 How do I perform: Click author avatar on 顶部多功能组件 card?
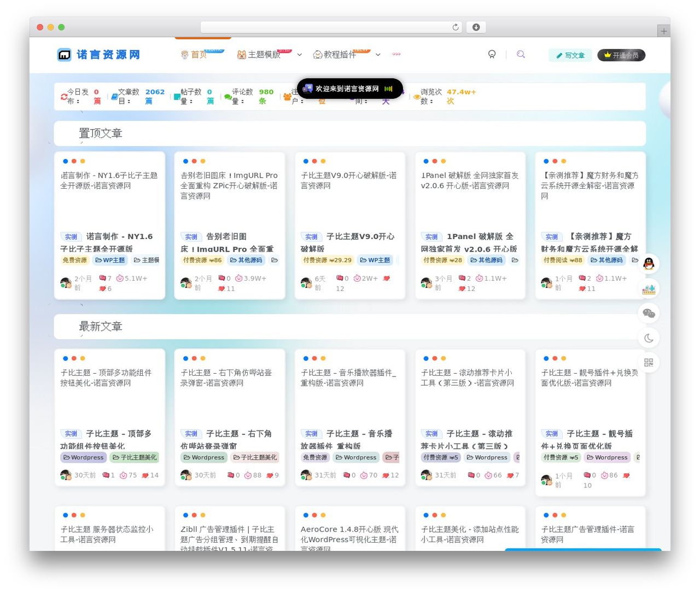[x=66, y=475]
